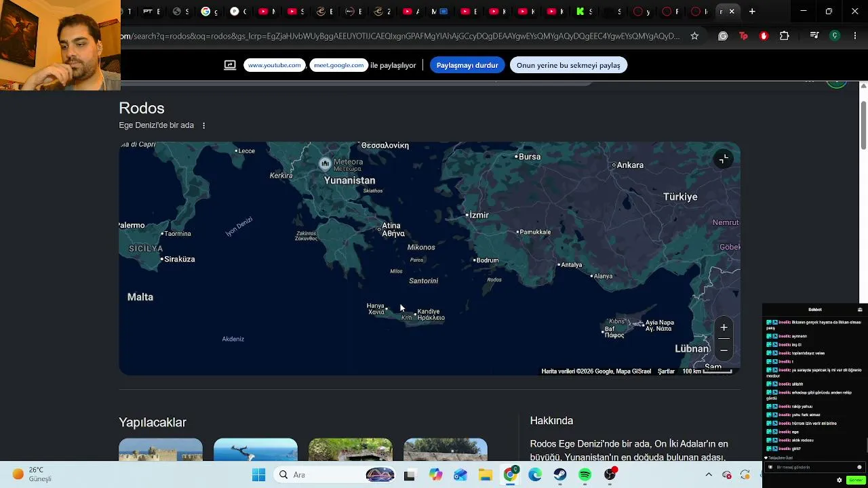868x488 pixels.
Task: Open chat settings gear icon
Action: (840, 480)
